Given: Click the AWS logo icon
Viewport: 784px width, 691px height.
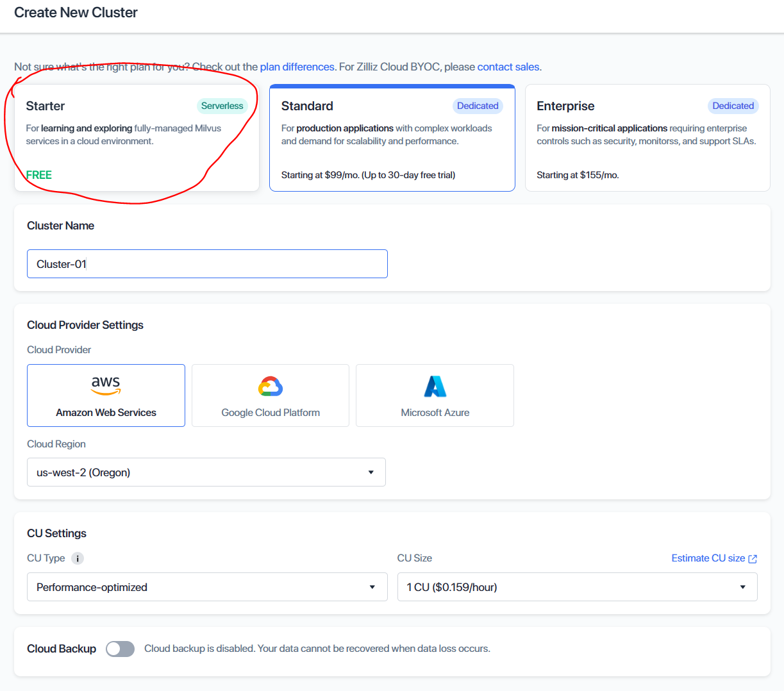Looking at the screenshot, I should (106, 385).
